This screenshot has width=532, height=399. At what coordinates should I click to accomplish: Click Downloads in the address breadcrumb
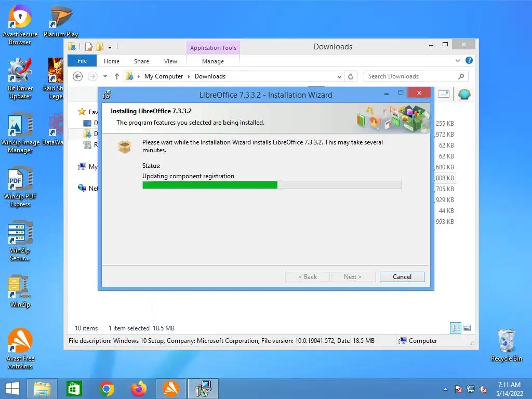point(210,76)
